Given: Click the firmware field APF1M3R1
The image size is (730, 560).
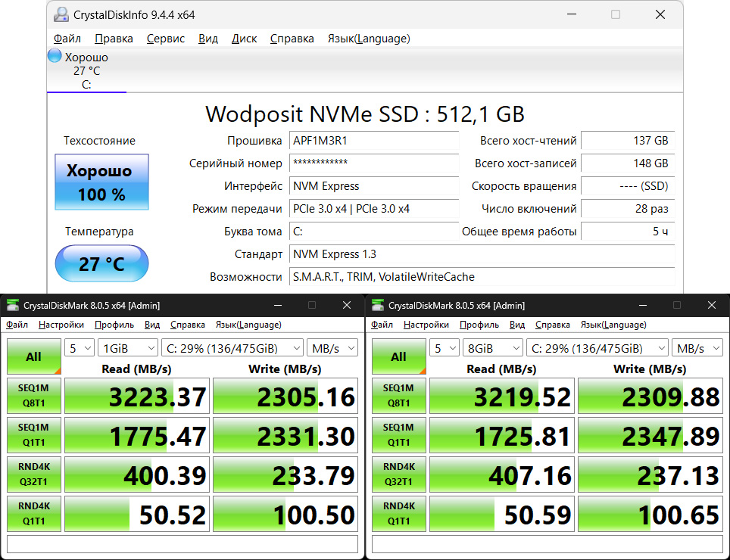Looking at the screenshot, I should point(374,141).
